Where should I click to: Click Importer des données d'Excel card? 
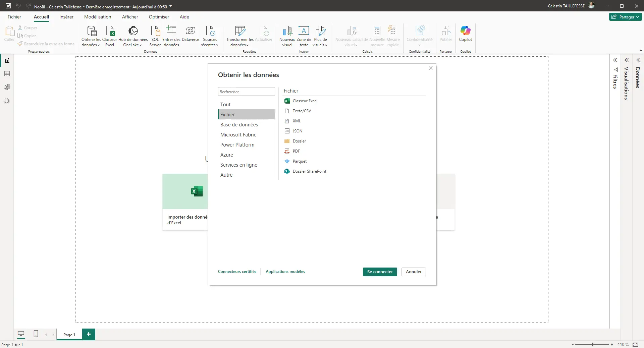click(x=185, y=202)
